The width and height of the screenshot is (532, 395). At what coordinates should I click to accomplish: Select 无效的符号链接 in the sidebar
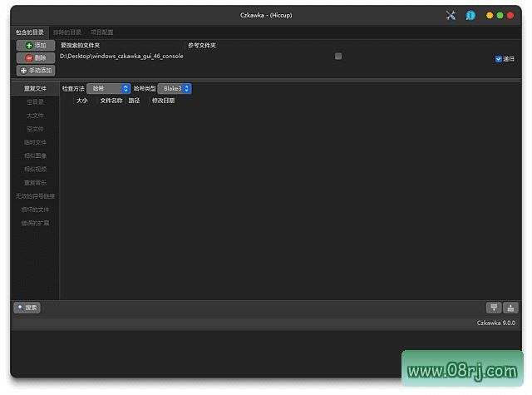[x=35, y=196]
